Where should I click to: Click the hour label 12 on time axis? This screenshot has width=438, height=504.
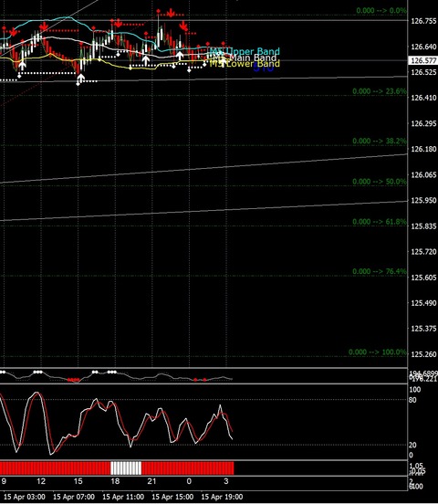41,481
